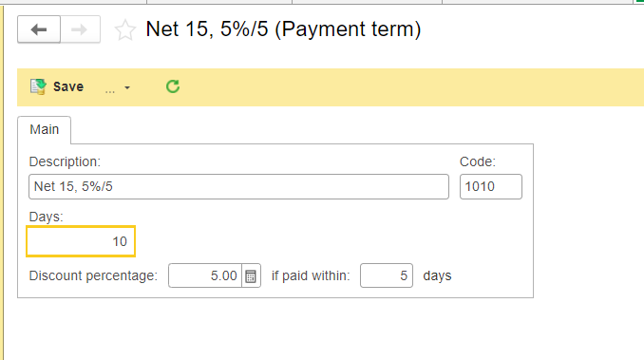Image resolution: width=644 pixels, height=360 pixels.
Task: Focus the Description field with Net 15, 5%/5
Action: pos(238,187)
